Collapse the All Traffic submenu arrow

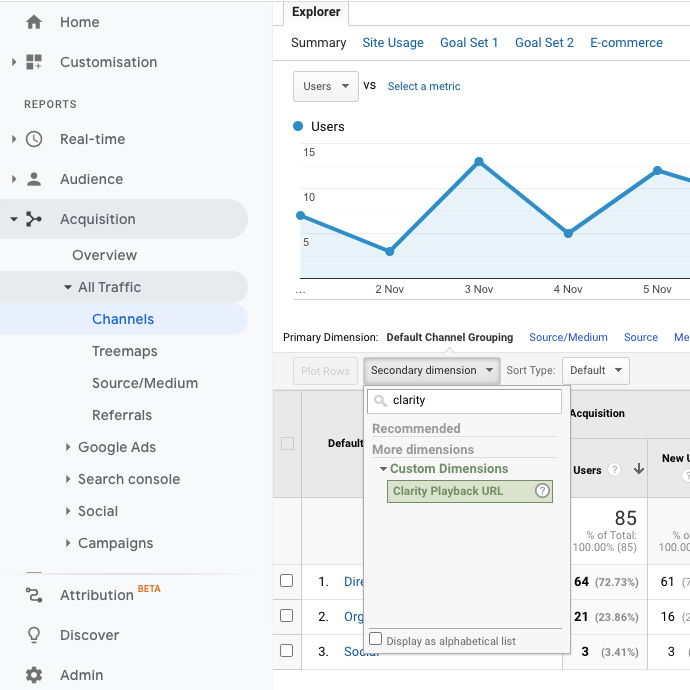68,287
